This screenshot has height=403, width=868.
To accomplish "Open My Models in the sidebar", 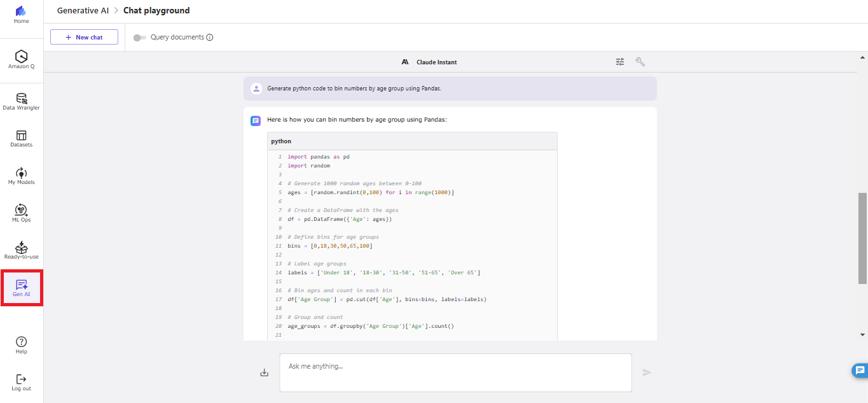I will [22, 176].
